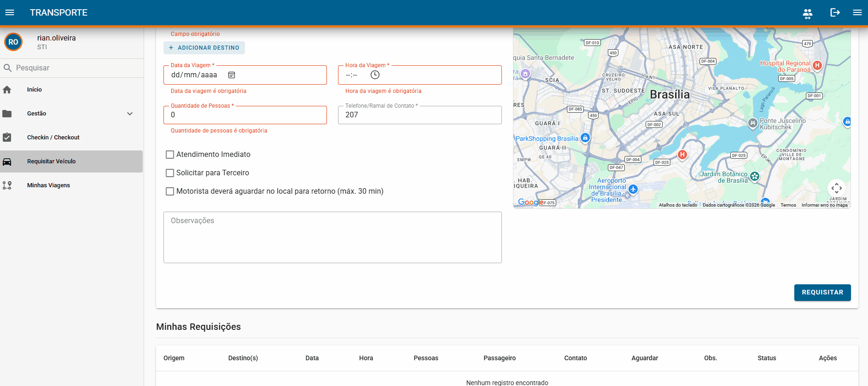Click the Brasília label on the map
Screen dimensions: 868x386
pos(670,94)
